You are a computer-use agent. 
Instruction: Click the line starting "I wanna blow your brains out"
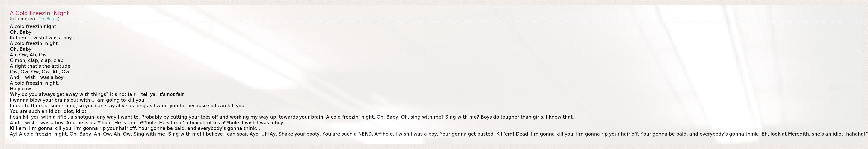[x=77, y=100]
